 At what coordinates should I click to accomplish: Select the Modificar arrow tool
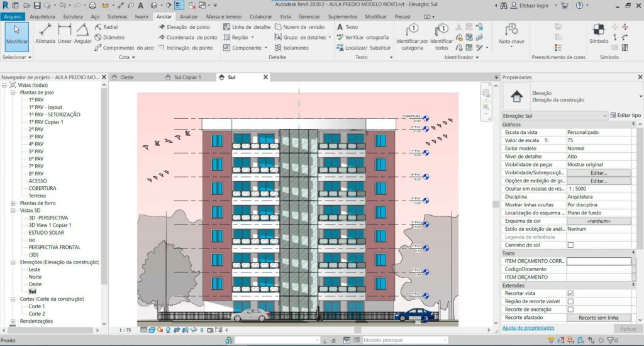[17, 36]
